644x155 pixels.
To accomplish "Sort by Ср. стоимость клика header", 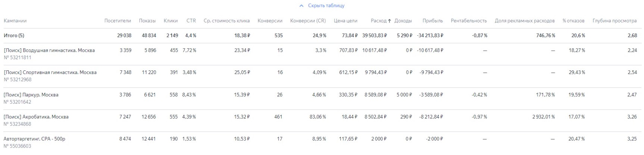I will click(226, 21).
